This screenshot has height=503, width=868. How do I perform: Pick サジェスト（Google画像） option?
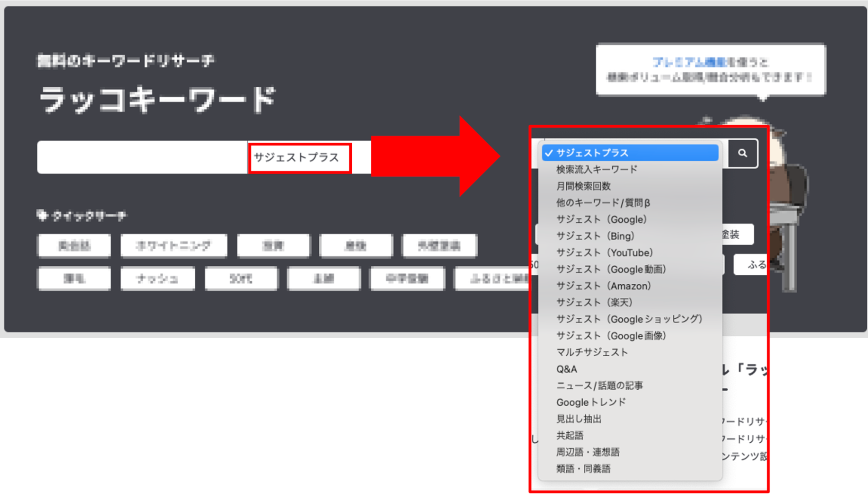point(630,336)
